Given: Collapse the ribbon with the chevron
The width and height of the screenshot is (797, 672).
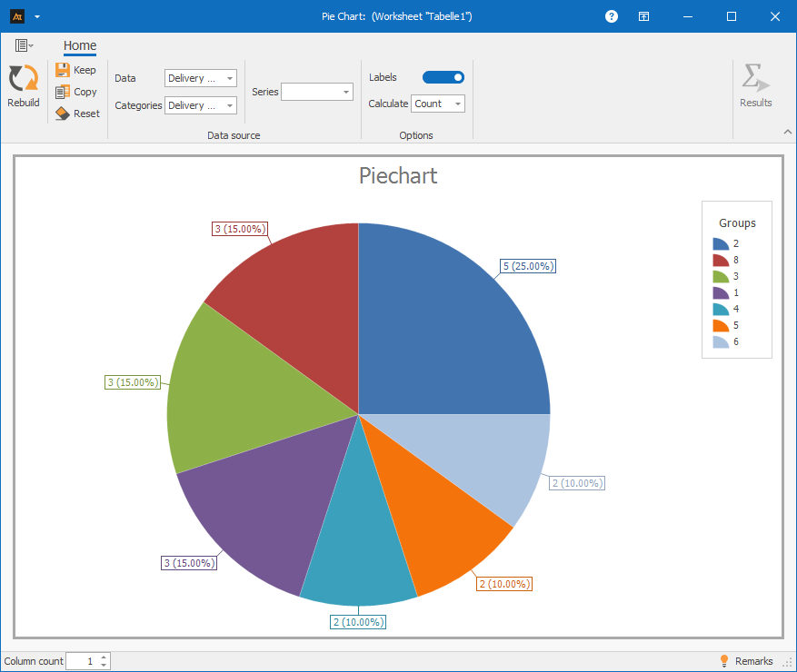Looking at the screenshot, I should pyautogui.click(x=787, y=133).
